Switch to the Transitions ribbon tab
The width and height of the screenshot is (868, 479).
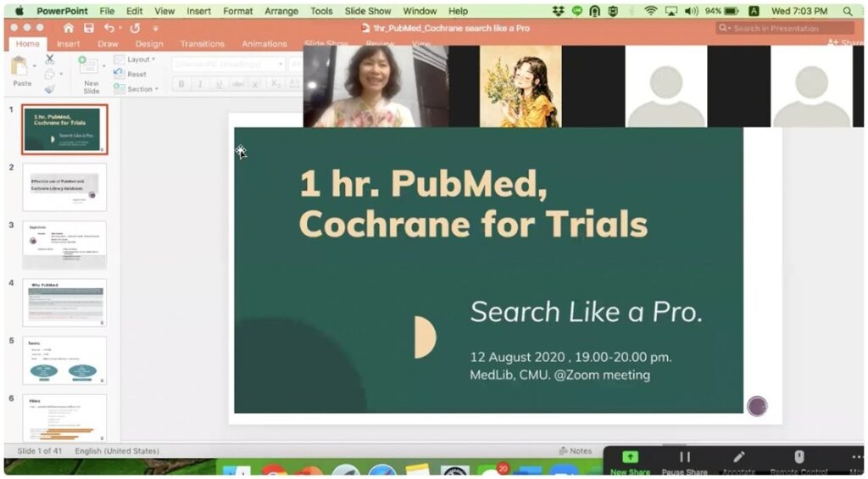pyautogui.click(x=202, y=44)
